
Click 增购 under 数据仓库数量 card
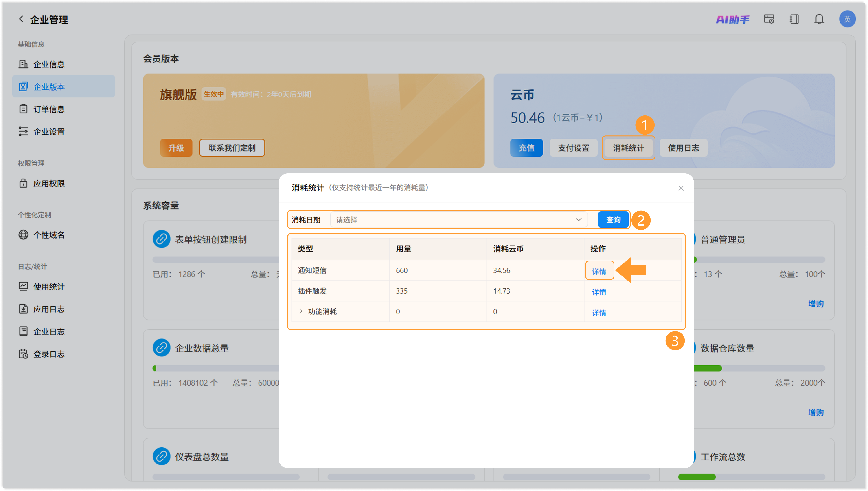pyautogui.click(x=816, y=412)
